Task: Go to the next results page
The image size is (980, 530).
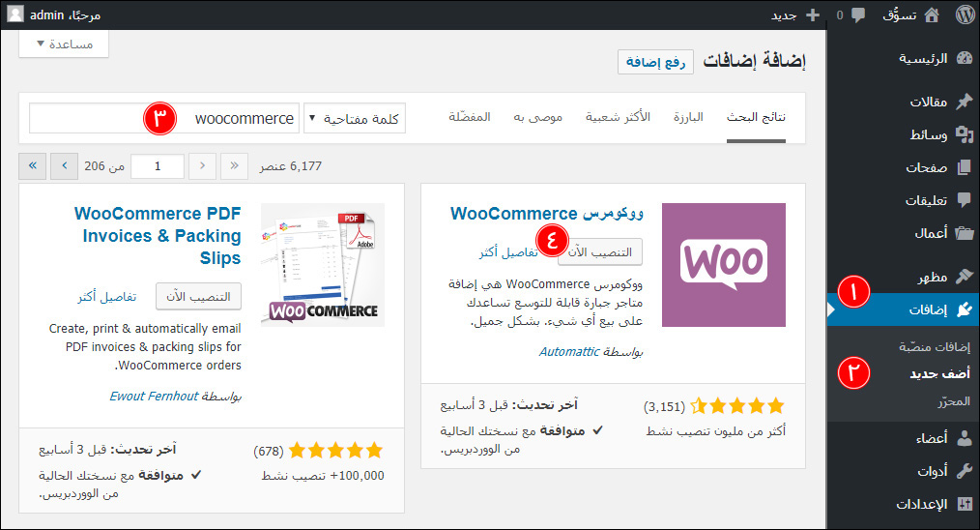Action: pos(64,165)
